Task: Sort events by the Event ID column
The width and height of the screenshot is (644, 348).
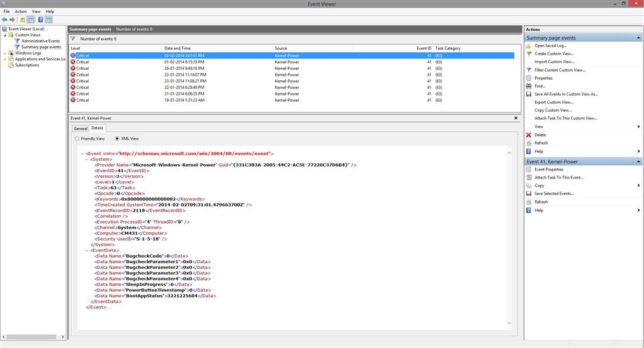Action: pyautogui.click(x=424, y=48)
